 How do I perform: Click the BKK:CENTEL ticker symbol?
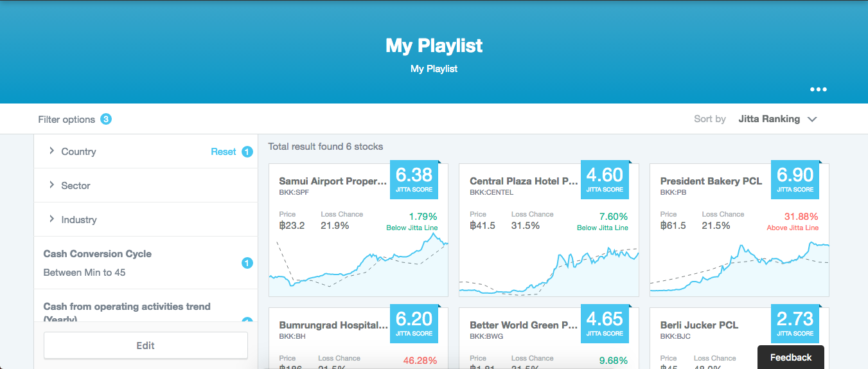point(492,192)
